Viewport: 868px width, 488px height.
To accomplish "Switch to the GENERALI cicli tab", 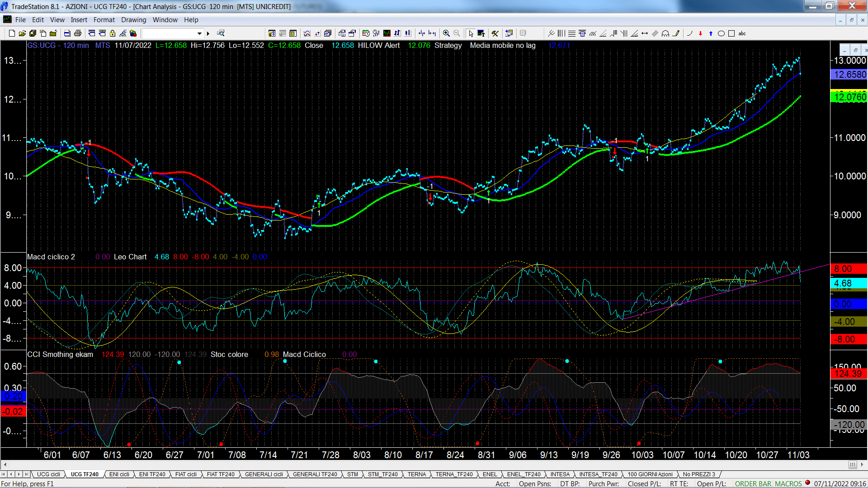I will 264,474.
